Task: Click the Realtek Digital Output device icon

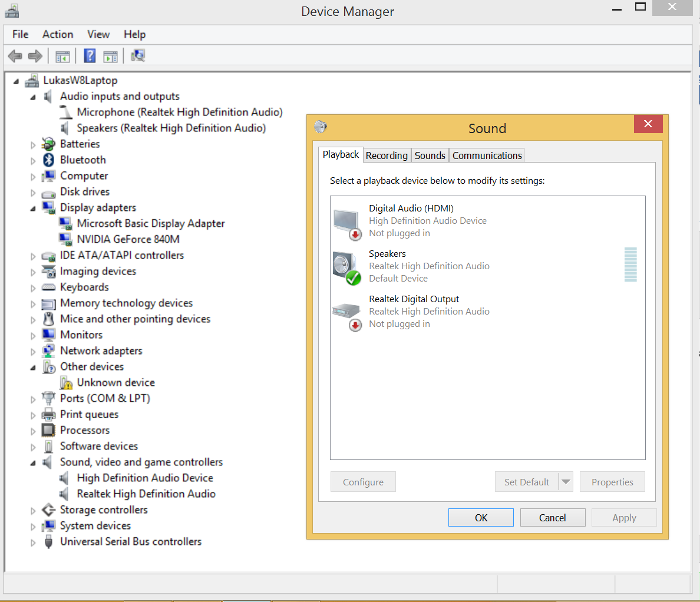Action: 347,316
